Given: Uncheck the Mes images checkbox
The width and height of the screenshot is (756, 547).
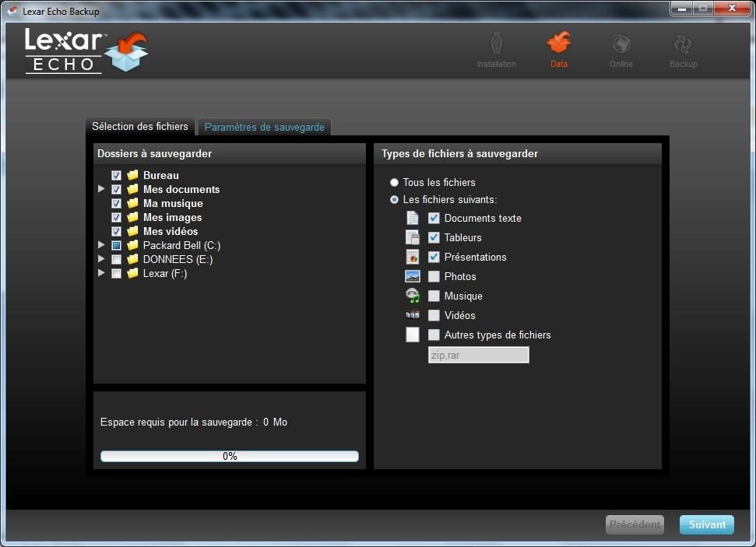Looking at the screenshot, I should pyautogui.click(x=116, y=217).
